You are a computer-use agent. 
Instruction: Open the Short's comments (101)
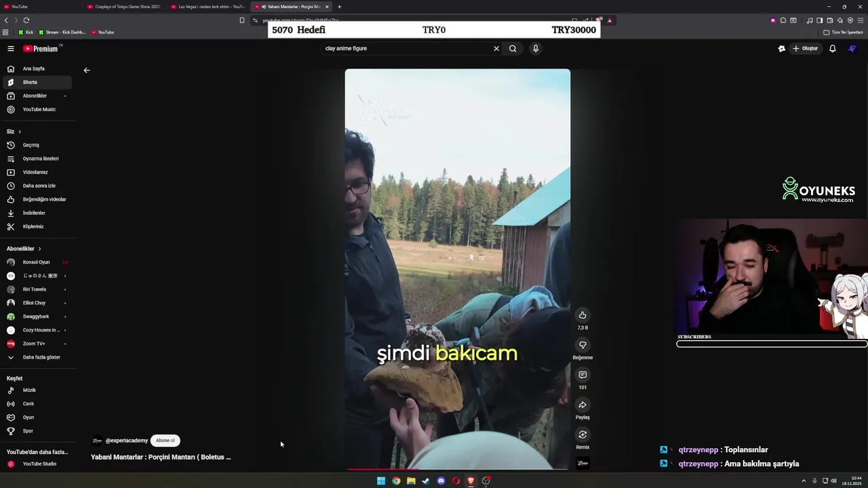tap(583, 375)
